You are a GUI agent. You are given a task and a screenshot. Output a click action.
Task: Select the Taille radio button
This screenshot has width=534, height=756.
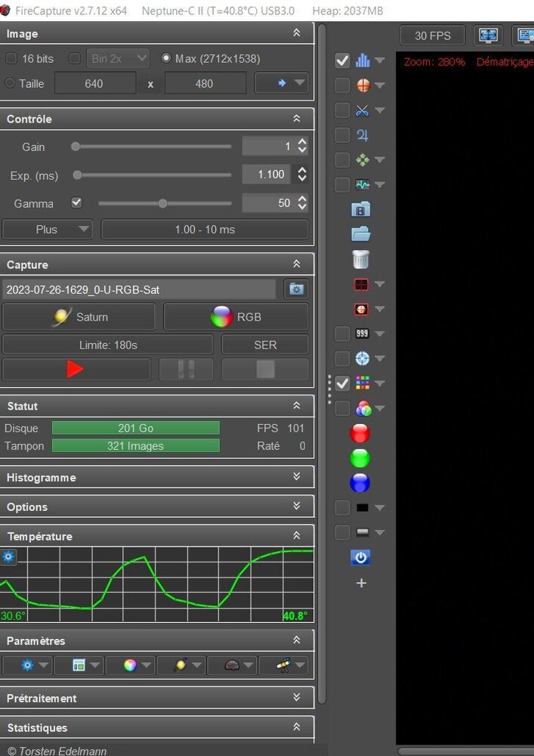[x=10, y=83]
